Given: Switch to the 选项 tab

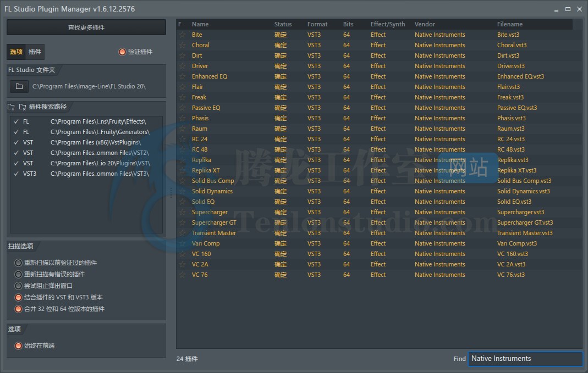Looking at the screenshot, I should point(16,52).
